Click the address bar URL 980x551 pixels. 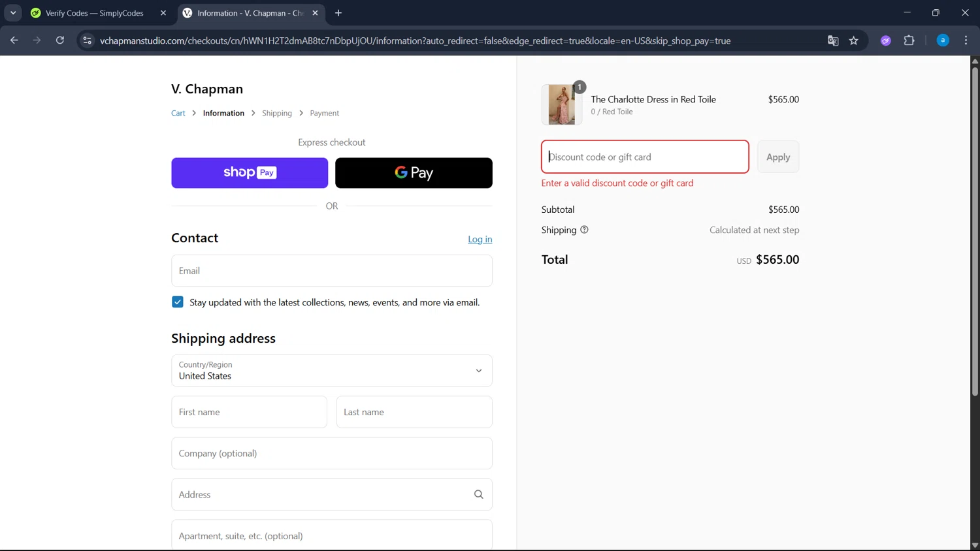(x=415, y=40)
